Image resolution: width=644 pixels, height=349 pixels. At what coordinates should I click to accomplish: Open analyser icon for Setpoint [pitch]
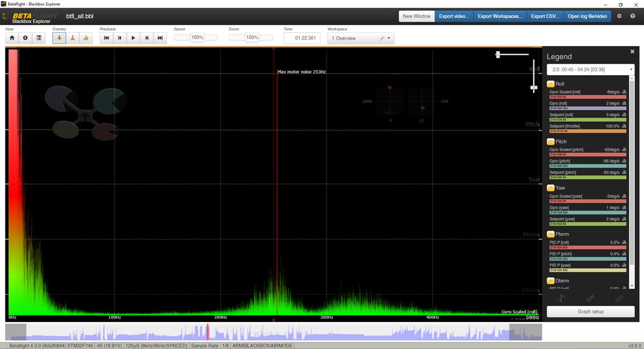(624, 173)
